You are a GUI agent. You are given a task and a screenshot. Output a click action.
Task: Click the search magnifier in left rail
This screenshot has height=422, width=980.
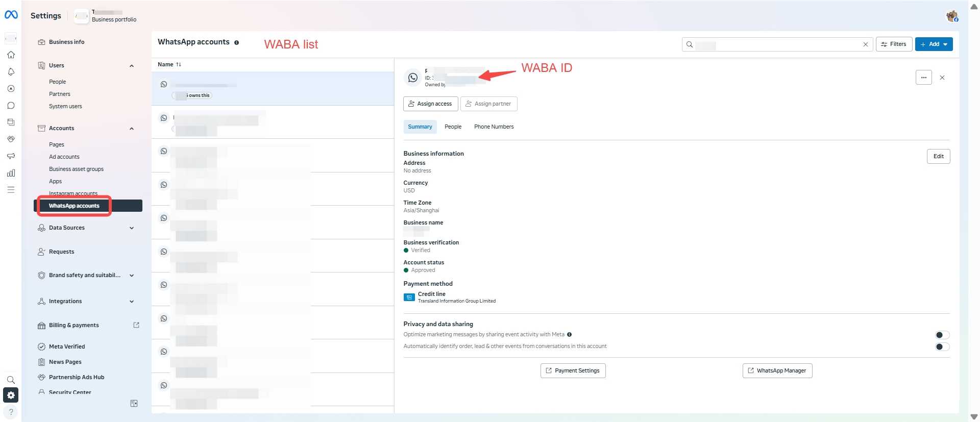[x=11, y=380]
